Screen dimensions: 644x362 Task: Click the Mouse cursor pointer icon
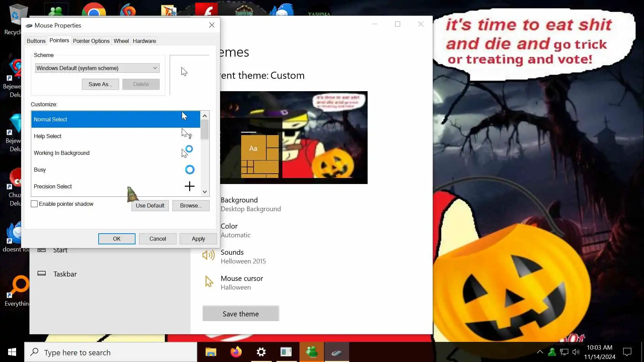tap(209, 282)
